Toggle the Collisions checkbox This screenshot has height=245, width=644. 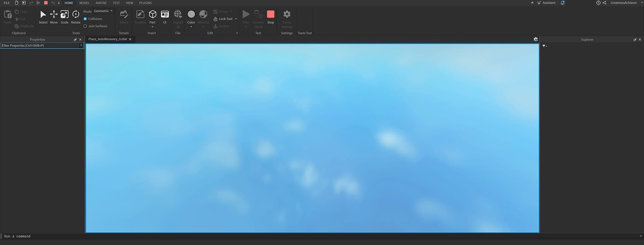pos(85,19)
